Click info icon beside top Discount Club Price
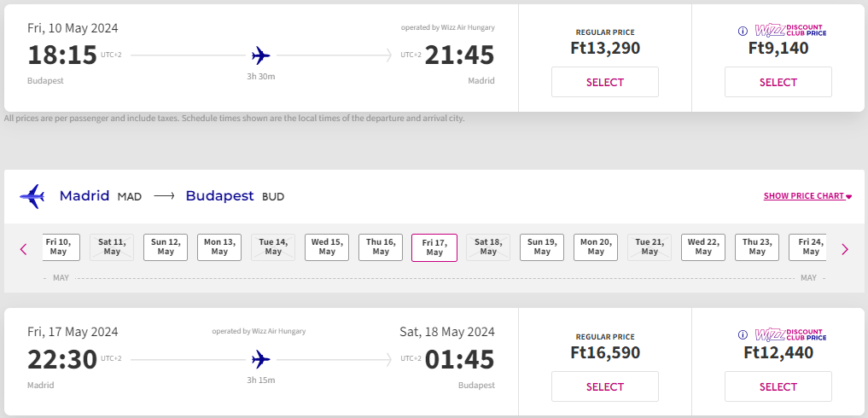The image size is (868, 418). (743, 32)
